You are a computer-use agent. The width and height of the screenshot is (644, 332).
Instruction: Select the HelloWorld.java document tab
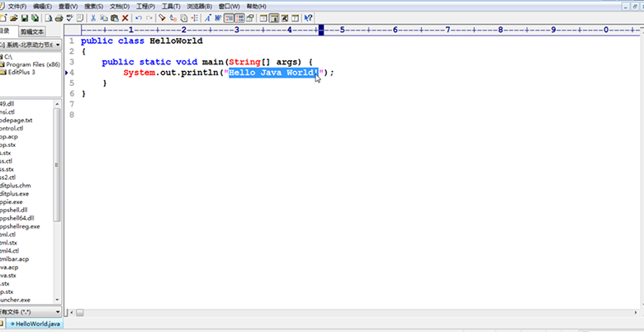pyautogui.click(x=36, y=324)
